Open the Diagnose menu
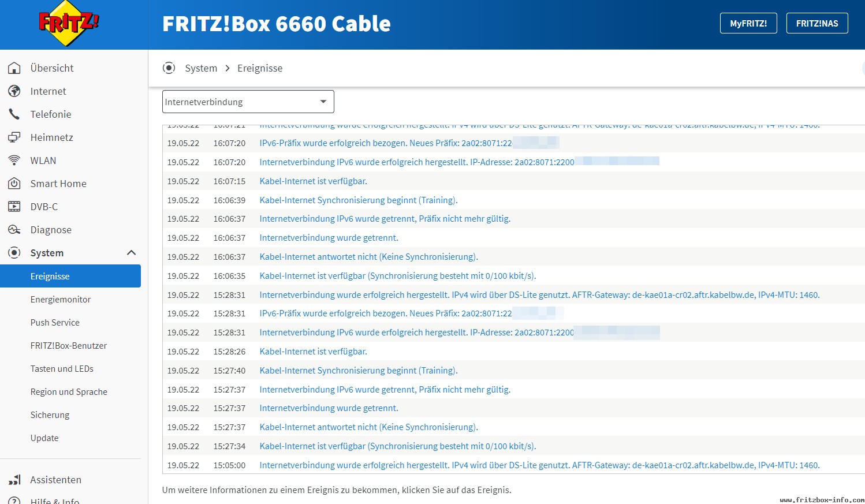The width and height of the screenshot is (865, 504). pyautogui.click(x=51, y=230)
